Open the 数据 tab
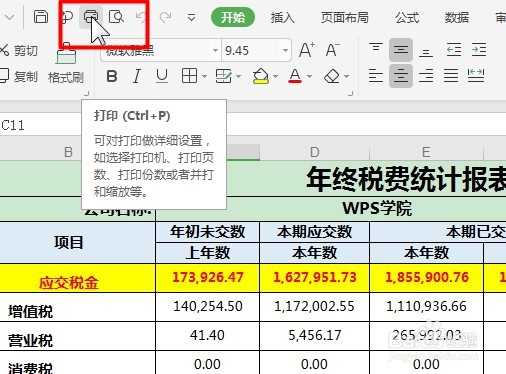The height and width of the screenshot is (374, 506). [x=457, y=17]
